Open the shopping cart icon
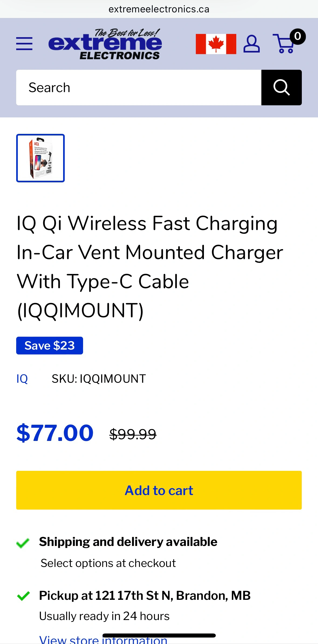This screenshot has width=318, height=644. pos(286,44)
